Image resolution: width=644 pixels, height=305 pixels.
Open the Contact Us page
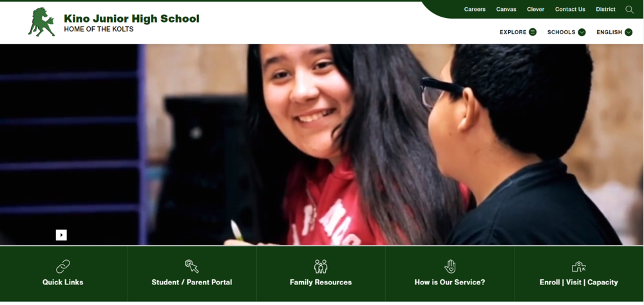570,9
